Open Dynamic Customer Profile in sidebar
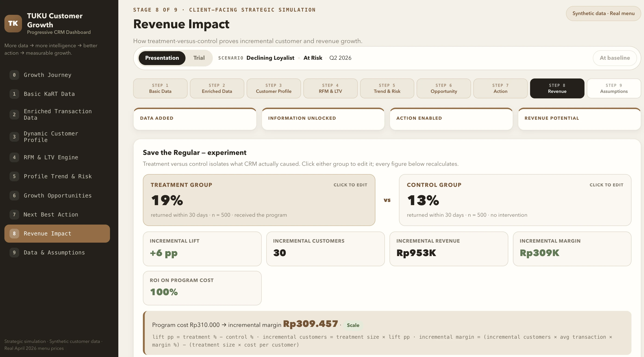The image size is (644, 357). coord(57,137)
